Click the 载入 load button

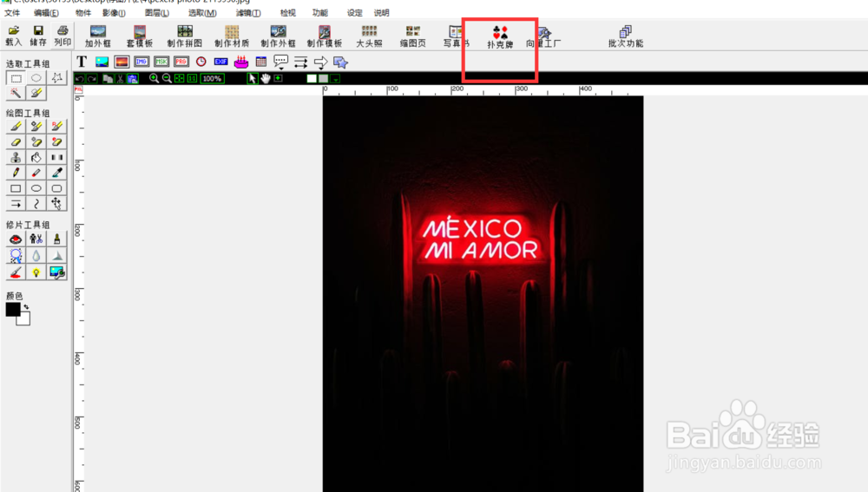pos(13,36)
